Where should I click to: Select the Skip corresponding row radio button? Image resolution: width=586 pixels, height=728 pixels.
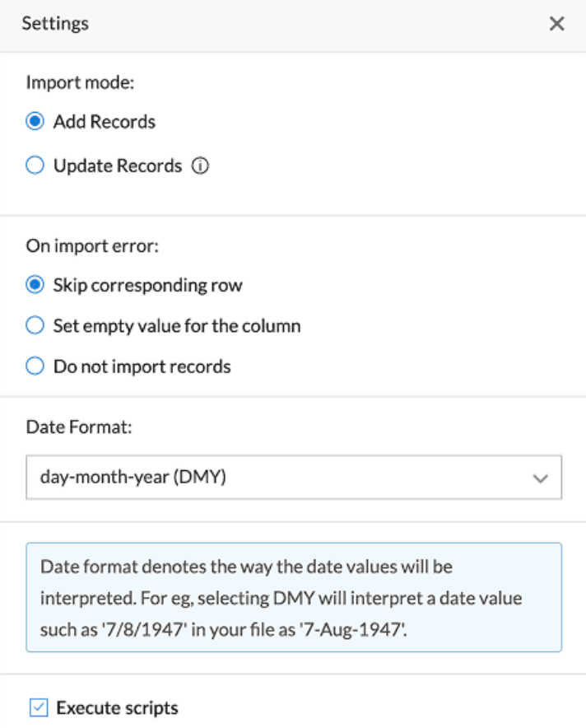35,286
